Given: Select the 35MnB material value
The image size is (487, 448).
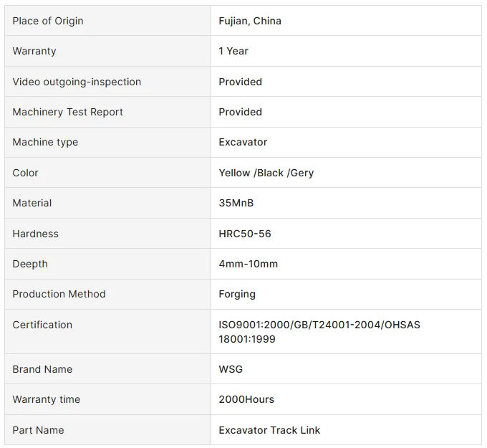Looking at the screenshot, I should click(236, 203).
